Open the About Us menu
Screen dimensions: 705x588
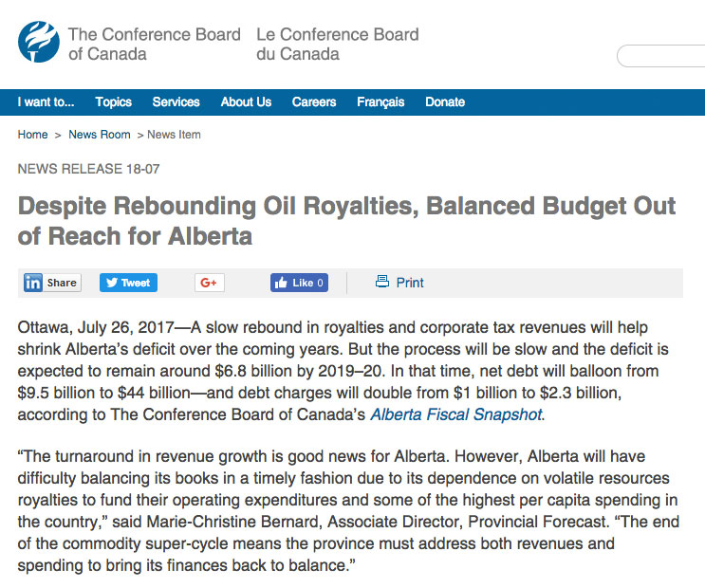coord(246,102)
